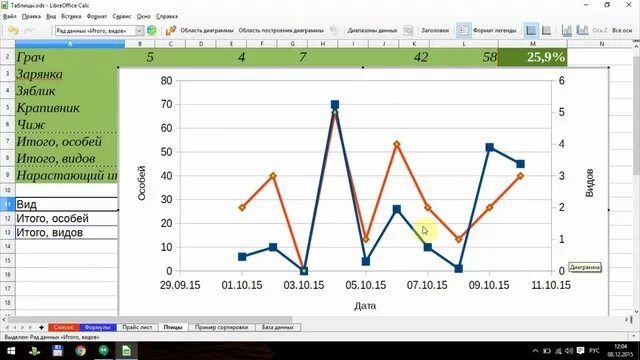Click cell 'Зарянка' in column A
Viewport: 640px width, 360px height.
tap(67, 74)
